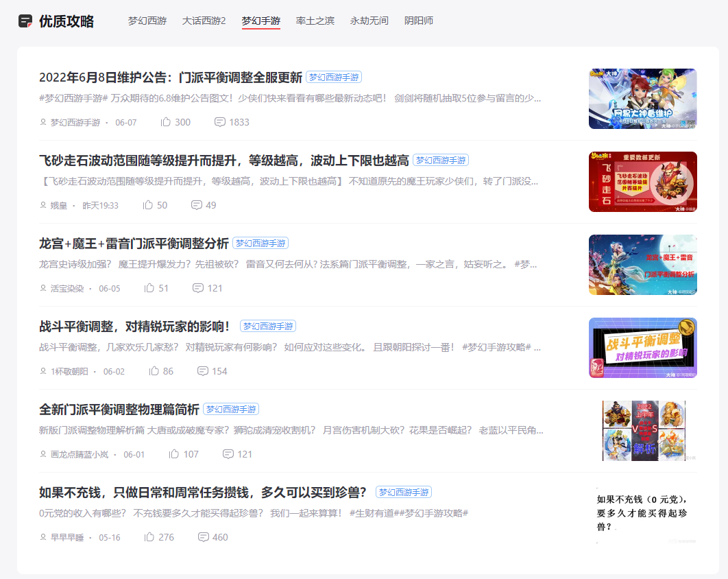Open comments icon on 飞砂走石 post

196,205
